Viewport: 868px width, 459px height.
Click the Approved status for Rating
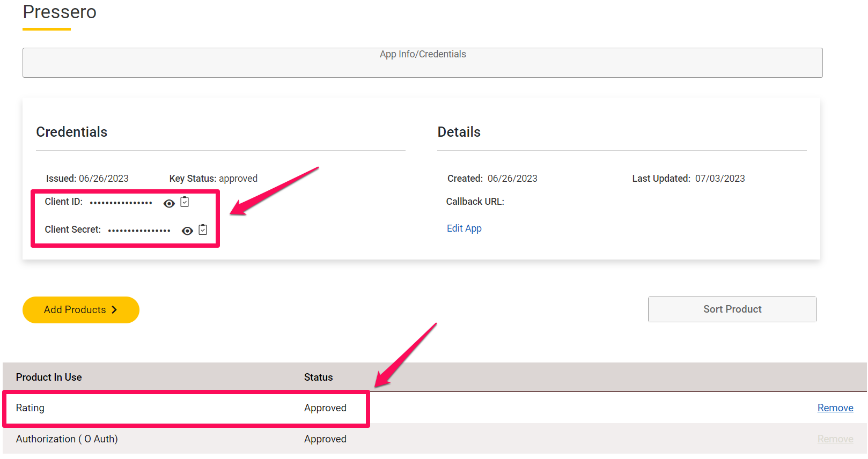tap(325, 408)
